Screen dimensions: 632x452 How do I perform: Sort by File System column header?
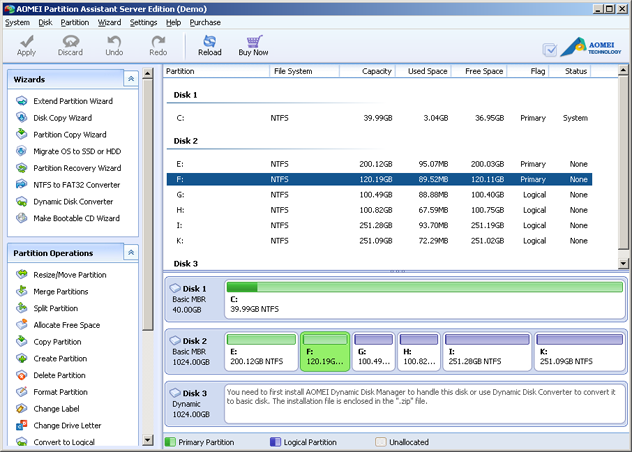(304, 71)
